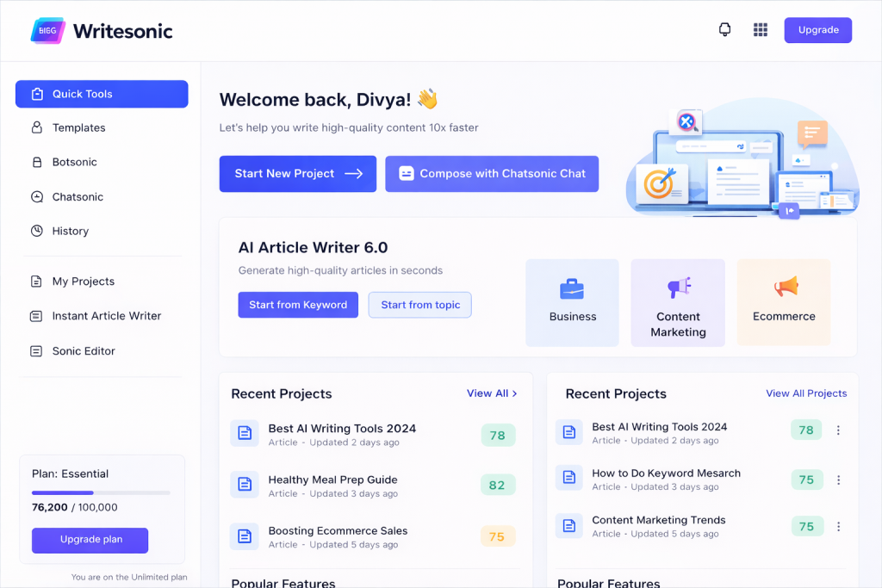
Task: Open History from the sidebar
Action: pyautogui.click(x=71, y=231)
